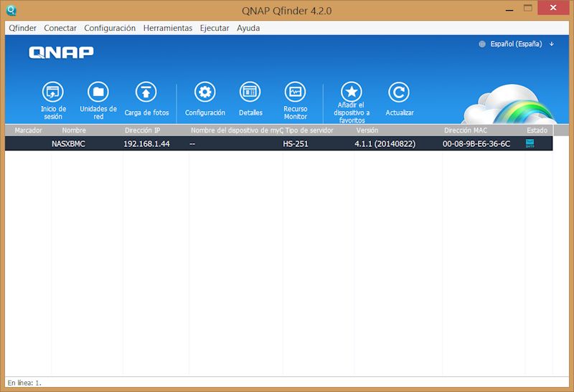Maximize the Qfinder window
Viewport: 574px width, 392px height.
click(x=528, y=8)
